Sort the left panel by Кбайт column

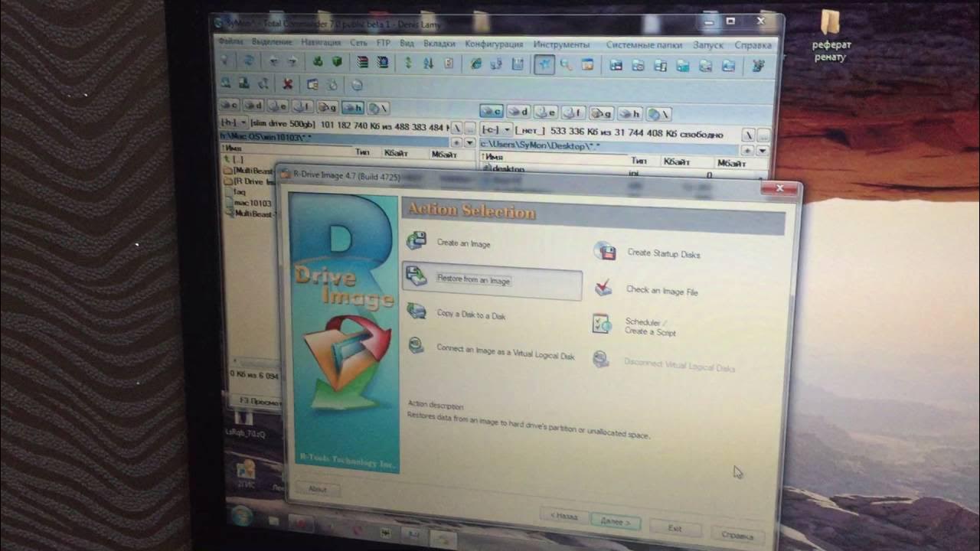tap(397, 154)
